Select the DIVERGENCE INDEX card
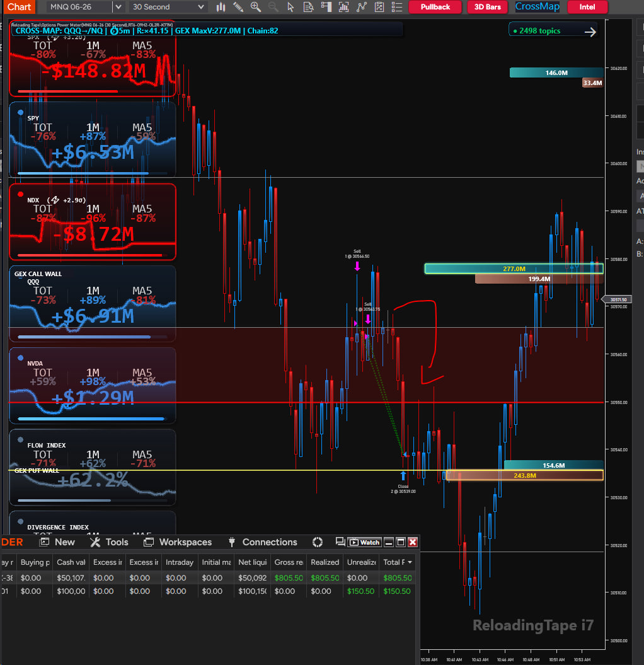 (93, 523)
